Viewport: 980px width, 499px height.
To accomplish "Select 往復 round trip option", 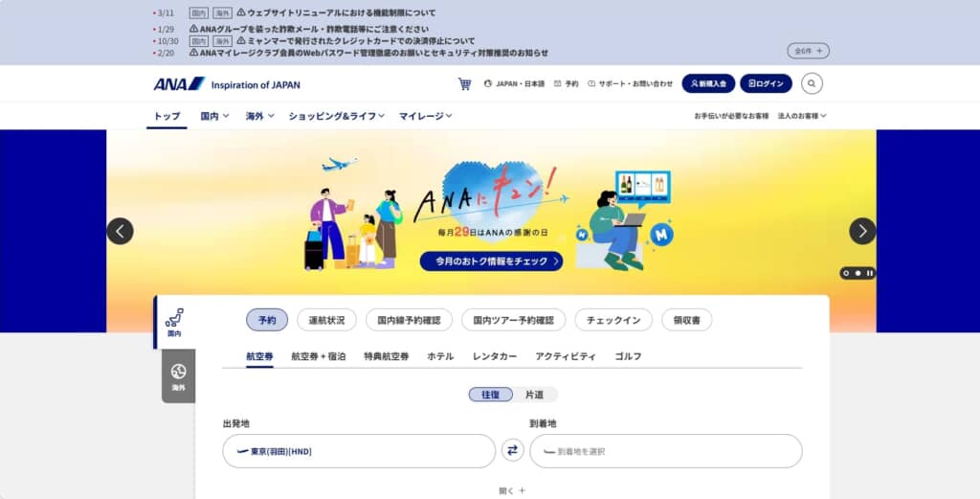I will tap(490, 395).
